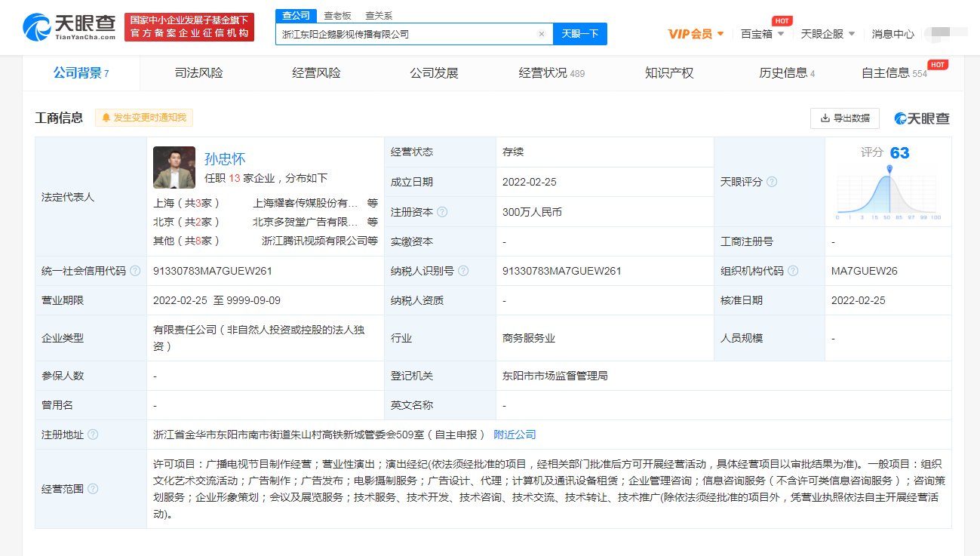Export data with 导出数据 button
This screenshot has height=556, width=980.
tap(844, 118)
